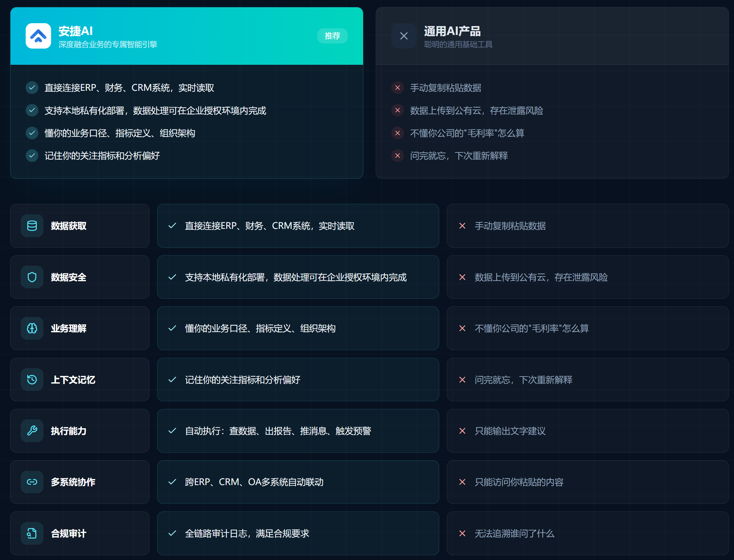The height and width of the screenshot is (560, 734).
Task: Select the 上下文记忆 category label
Action: [73, 380]
